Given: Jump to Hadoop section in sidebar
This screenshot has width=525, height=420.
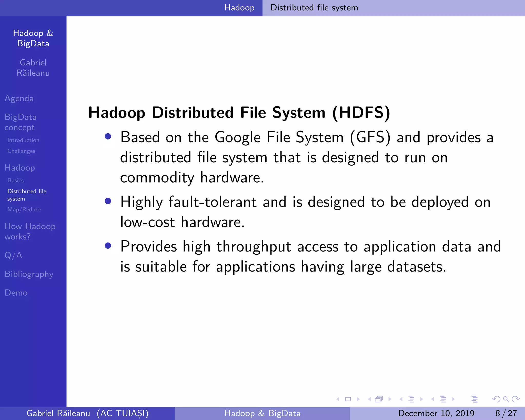Looking at the screenshot, I should 20,168.
